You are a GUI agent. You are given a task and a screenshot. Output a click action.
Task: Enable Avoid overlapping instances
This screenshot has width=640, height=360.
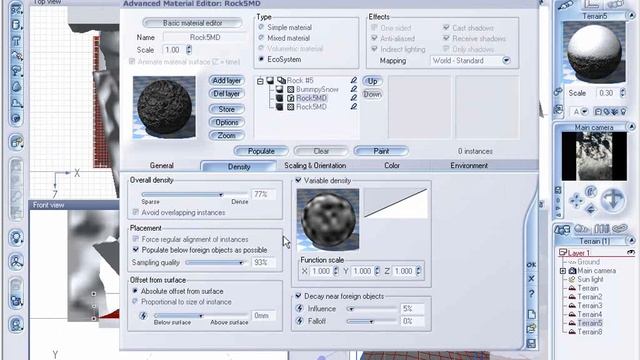tap(136, 212)
